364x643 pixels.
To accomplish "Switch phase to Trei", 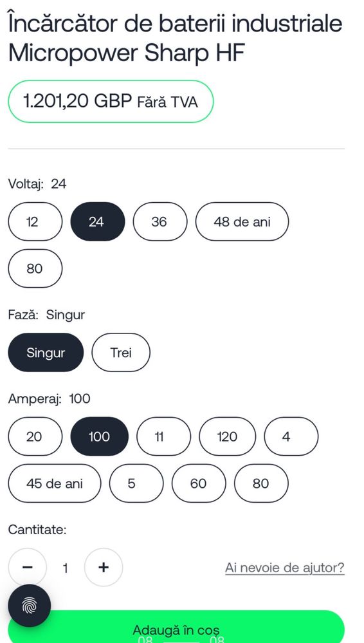I will click(x=121, y=352).
